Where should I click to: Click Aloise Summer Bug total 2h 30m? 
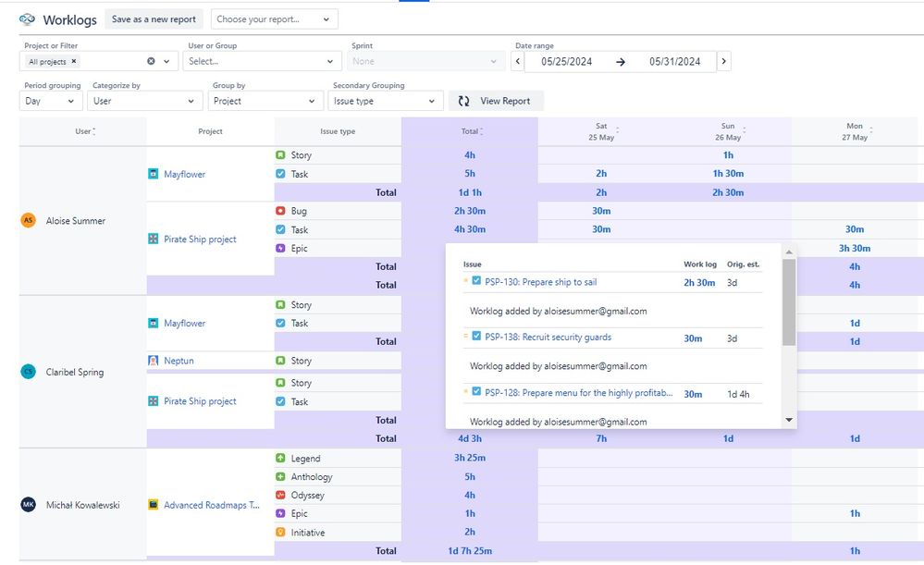pos(470,210)
